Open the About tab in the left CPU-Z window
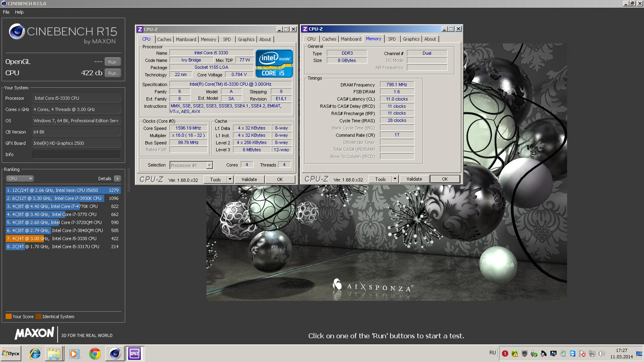The width and height of the screenshot is (644, 362). point(265,39)
